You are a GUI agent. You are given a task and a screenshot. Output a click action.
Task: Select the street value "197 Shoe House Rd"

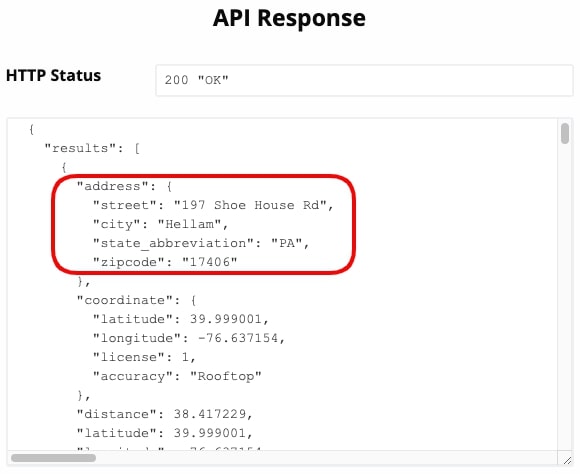point(250,205)
